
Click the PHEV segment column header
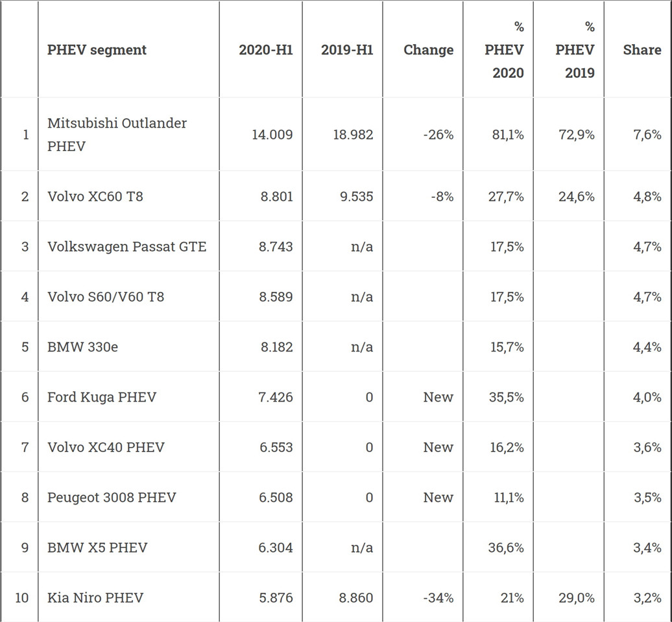pos(97,50)
